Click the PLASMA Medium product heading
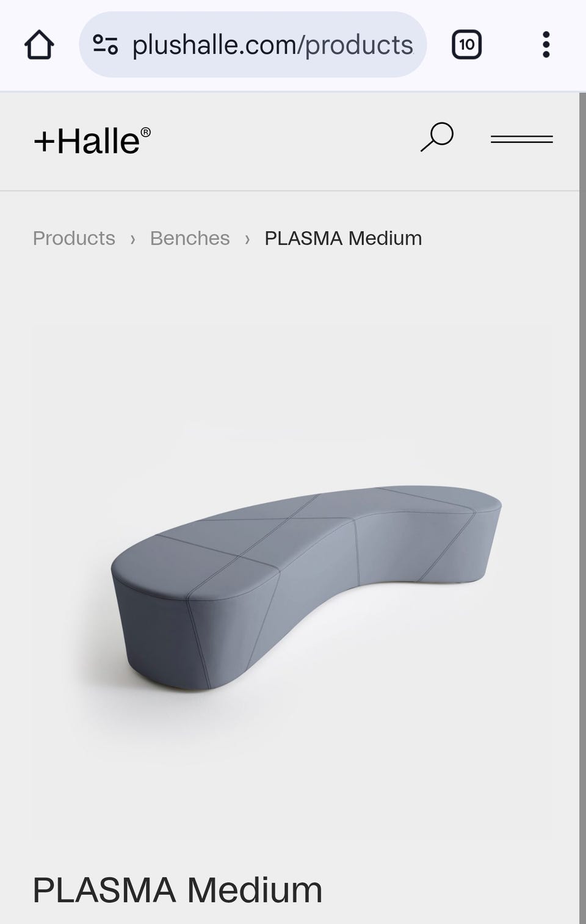 [x=178, y=890]
